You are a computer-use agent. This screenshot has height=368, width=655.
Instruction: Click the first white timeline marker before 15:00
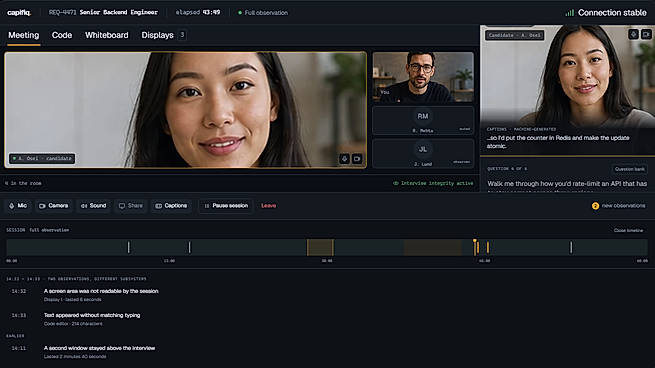(128, 248)
